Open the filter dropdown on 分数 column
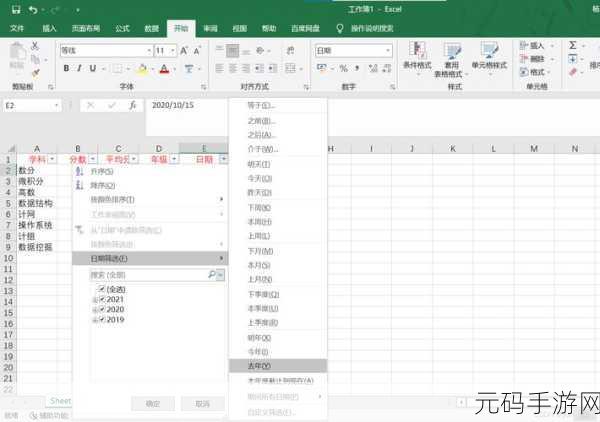600x422 pixels. (x=93, y=159)
